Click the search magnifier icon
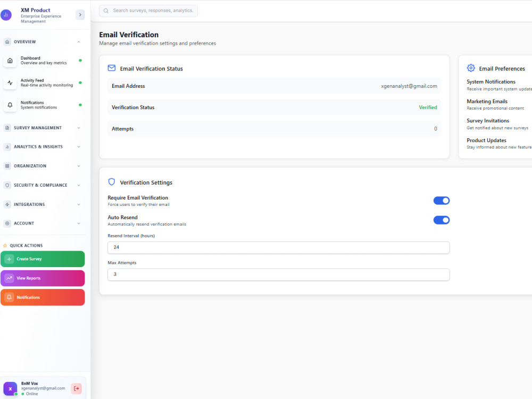This screenshot has width=532, height=399. pyautogui.click(x=106, y=11)
